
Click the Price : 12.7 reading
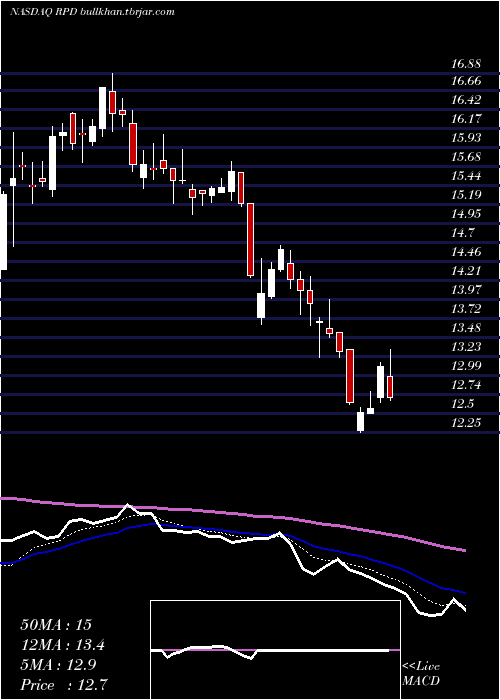(64, 684)
